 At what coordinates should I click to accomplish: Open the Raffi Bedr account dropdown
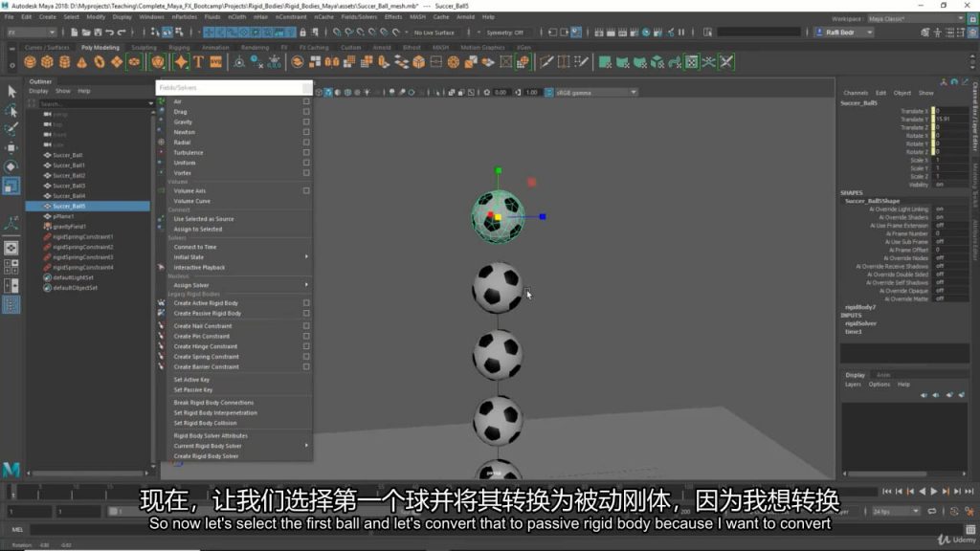point(844,33)
